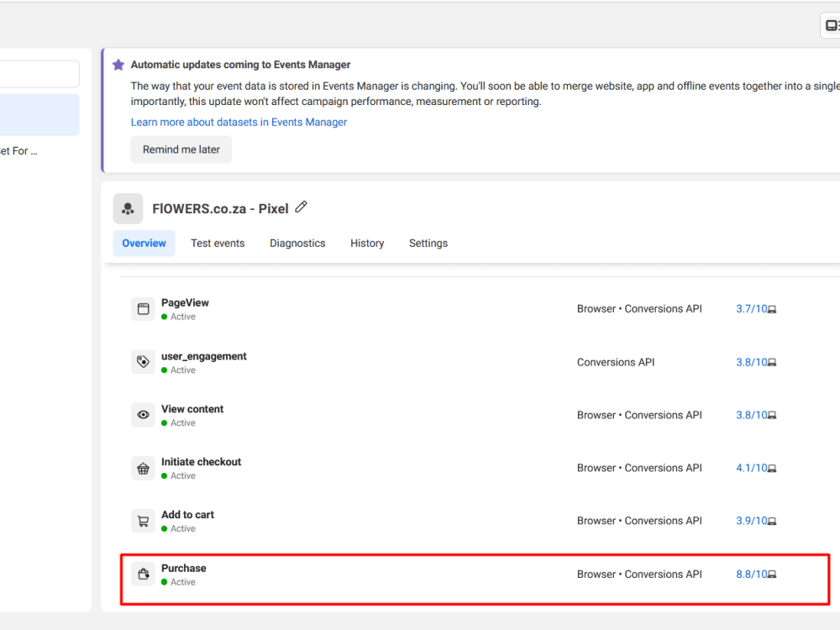Select the user_engagement tag icon

(x=143, y=361)
